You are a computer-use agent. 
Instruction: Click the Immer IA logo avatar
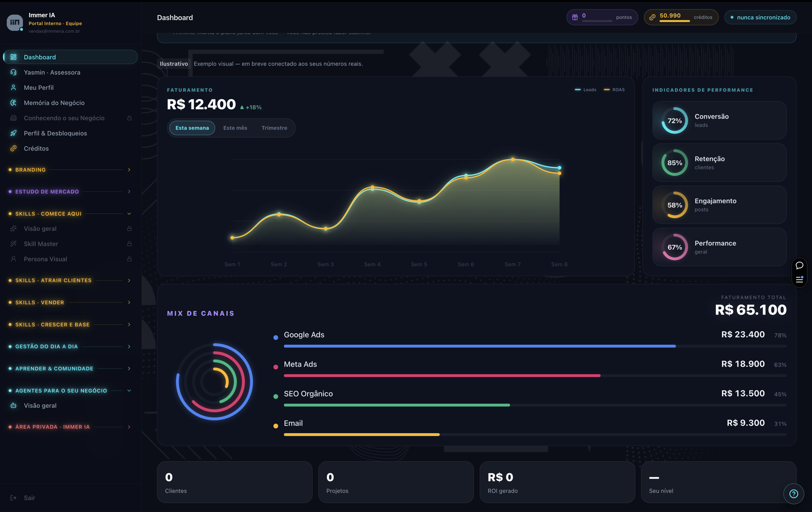(x=15, y=22)
